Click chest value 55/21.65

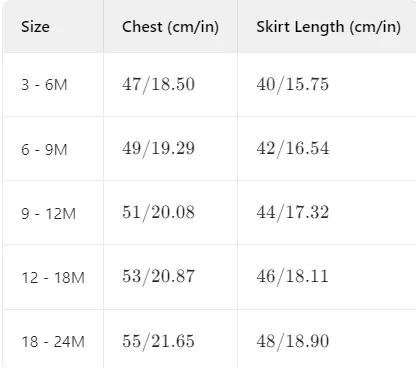point(158,341)
